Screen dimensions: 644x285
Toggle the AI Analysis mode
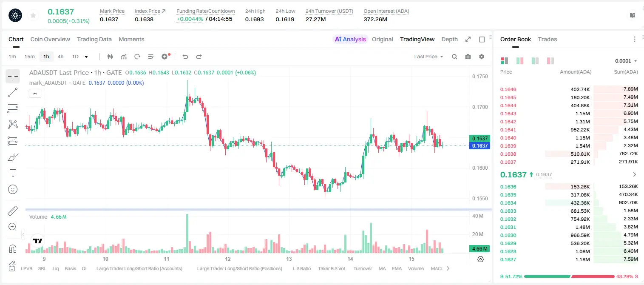tap(350, 39)
